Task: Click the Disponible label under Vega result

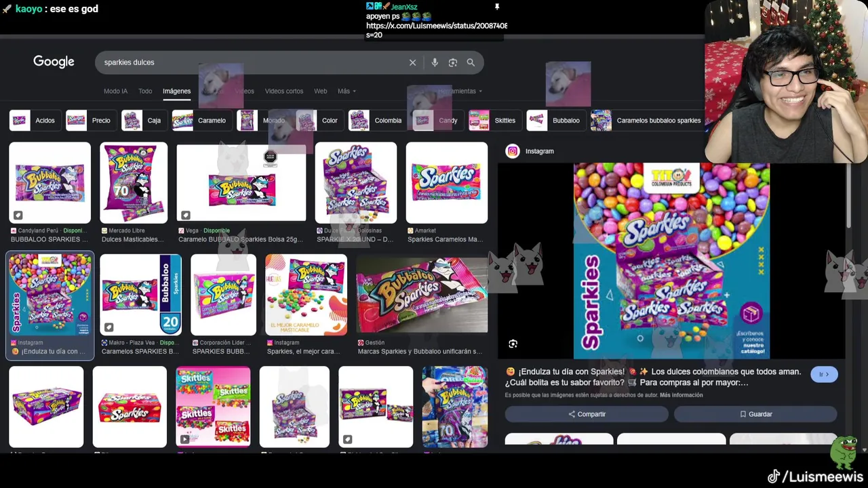Action: click(216, 230)
